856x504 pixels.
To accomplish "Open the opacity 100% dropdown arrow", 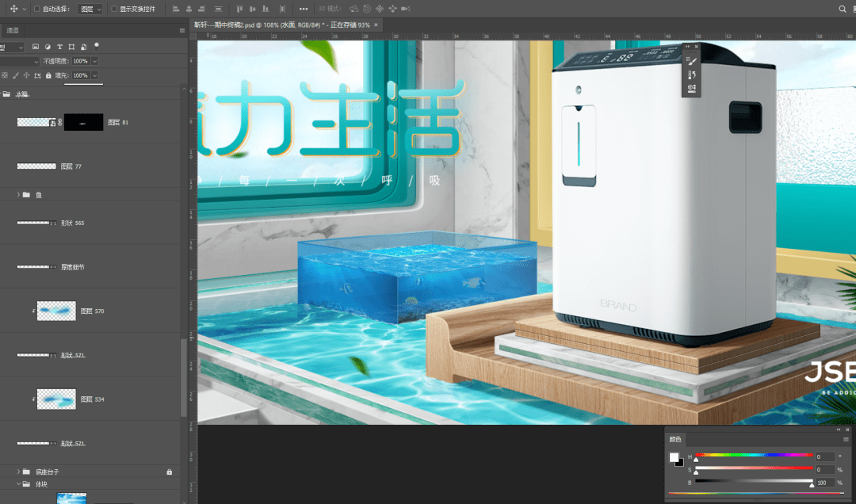I will tap(95, 61).
